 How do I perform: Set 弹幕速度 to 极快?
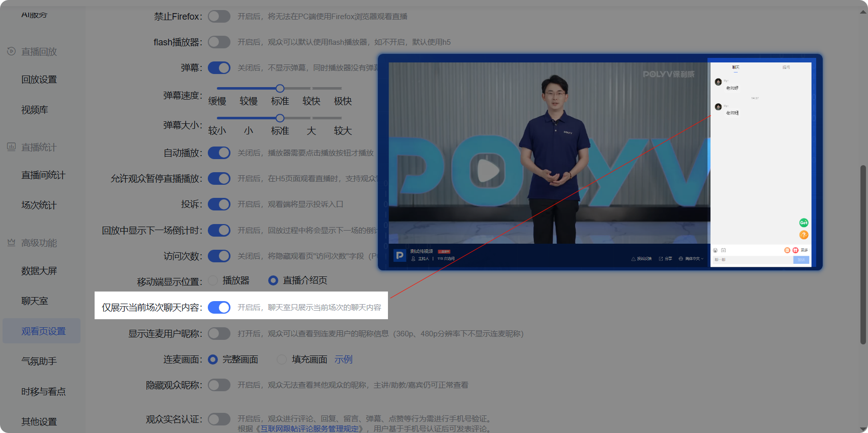(x=343, y=101)
